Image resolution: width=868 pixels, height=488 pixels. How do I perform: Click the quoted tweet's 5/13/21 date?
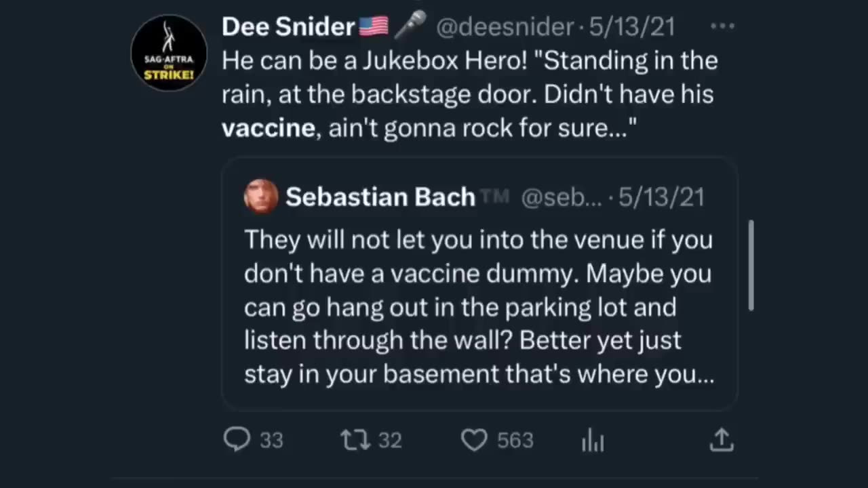point(661,197)
